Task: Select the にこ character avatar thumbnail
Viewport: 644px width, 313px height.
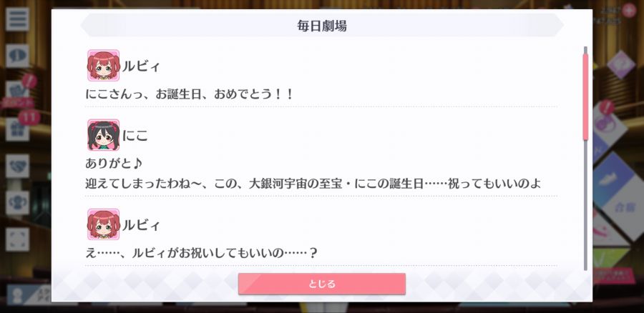Action: tap(103, 135)
